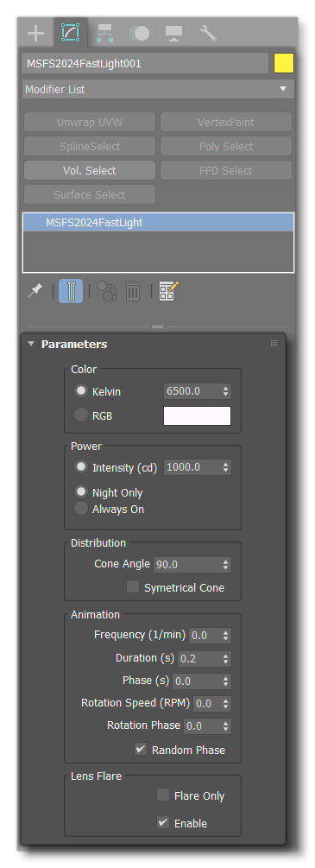The image size is (315, 868).
Task: Click the Rotation Phase spinner arrows
Action: click(x=226, y=725)
